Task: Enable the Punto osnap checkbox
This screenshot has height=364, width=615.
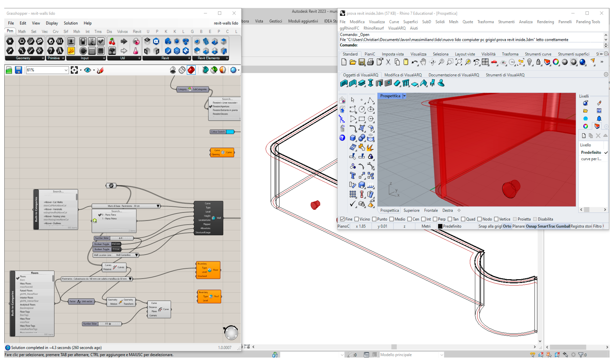Action: (x=374, y=219)
